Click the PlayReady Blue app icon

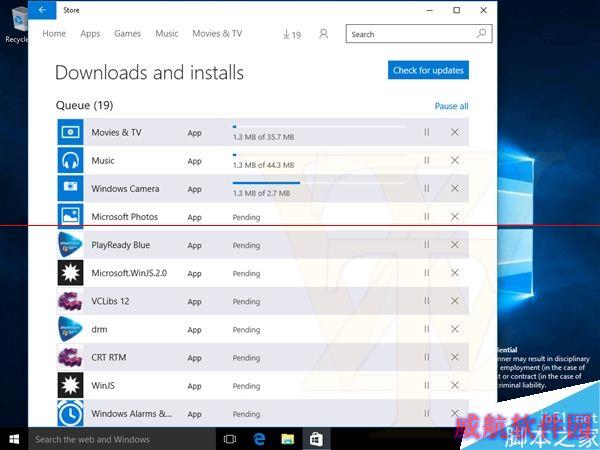pos(70,245)
